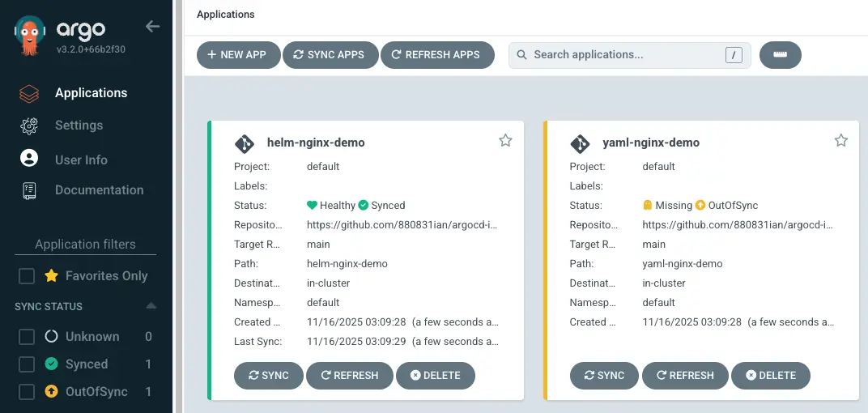Image resolution: width=868 pixels, height=413 pixels.
Task: Click the magnifier icon in search box
Action: click(521, 55)
